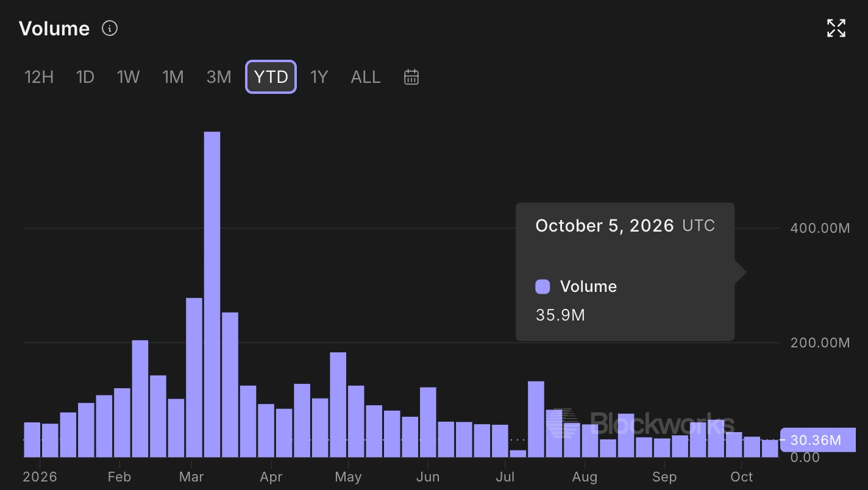The height and width of the screenshot is (490, 868).
Task: Select the 1M time range
Action: point(173,77)
